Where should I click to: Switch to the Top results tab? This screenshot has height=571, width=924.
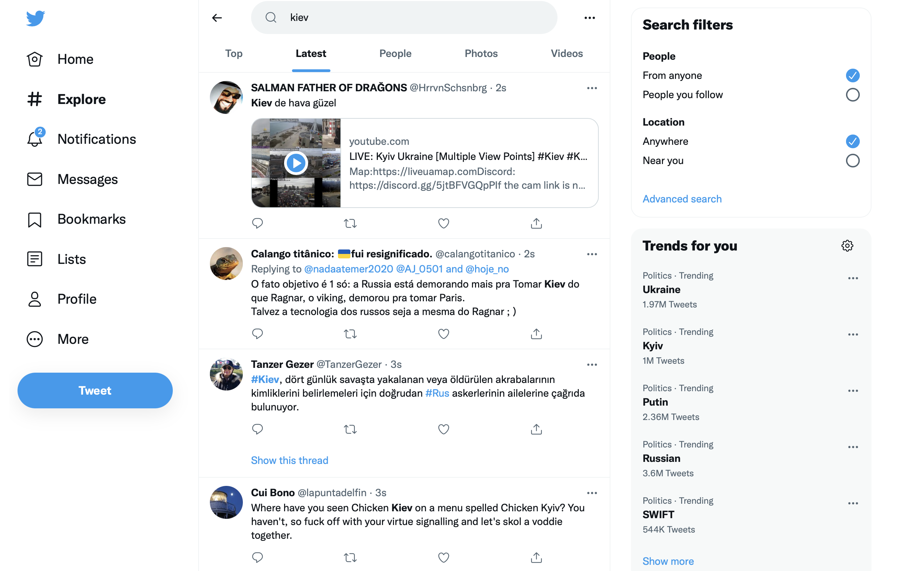[x=234, y=53]
